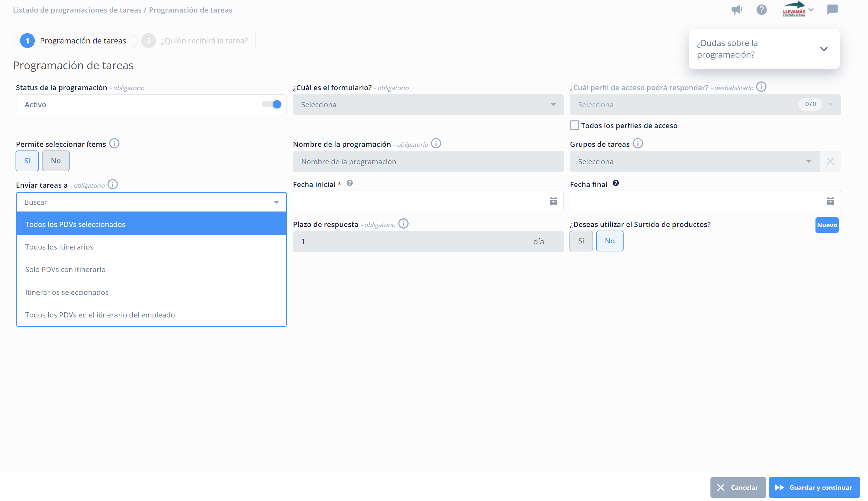This screenshot has height=501, width=868.
Task: Click the Nuevo badge
Action: [827, 225]
